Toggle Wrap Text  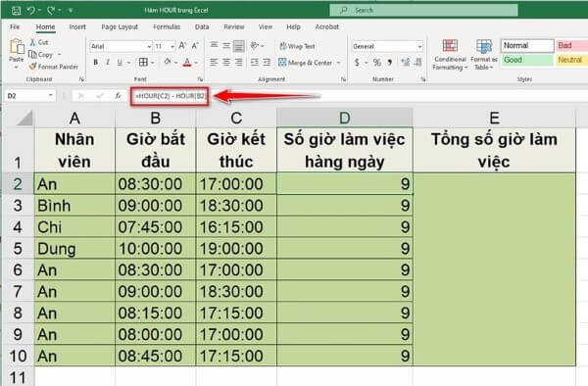tap(297, 46)
